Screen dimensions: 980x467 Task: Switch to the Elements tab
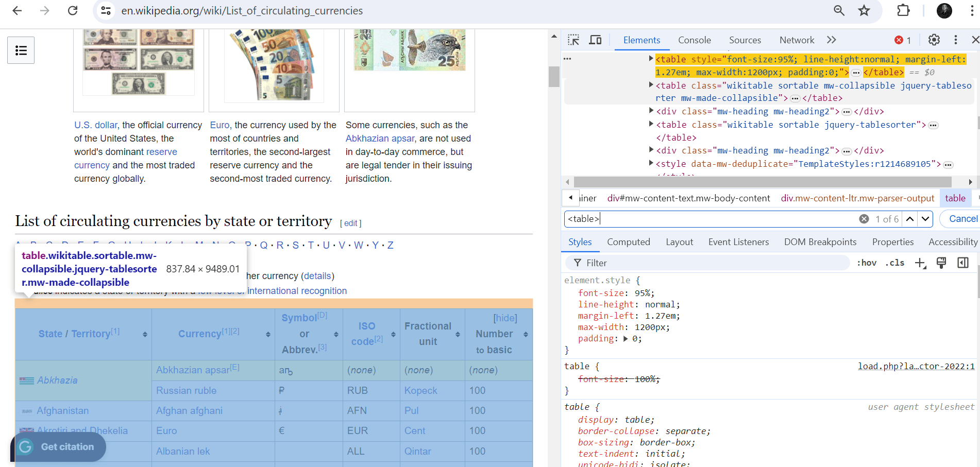pos(641,40)
